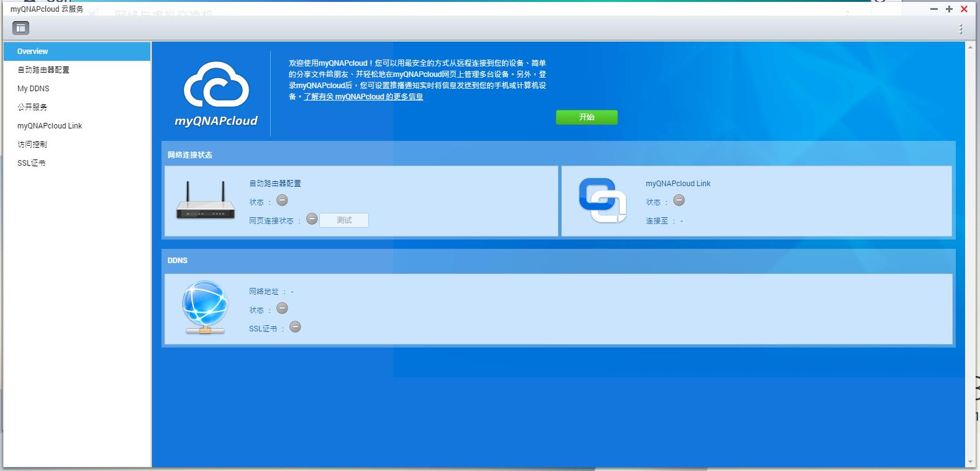Click the DDNS status indicator icon
Viewport: 980px width, 471px height.
coord(282,308)
